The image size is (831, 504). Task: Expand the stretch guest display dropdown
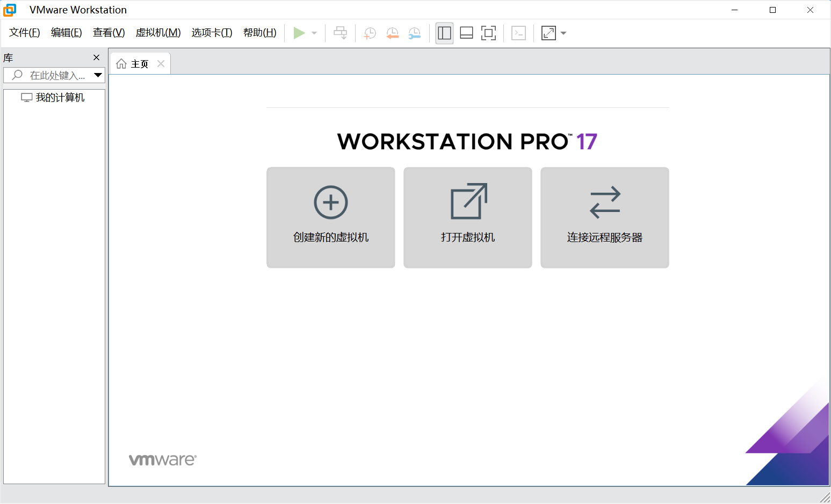click(x=563, y=33)
